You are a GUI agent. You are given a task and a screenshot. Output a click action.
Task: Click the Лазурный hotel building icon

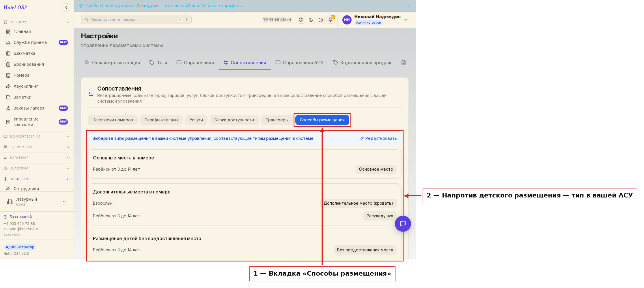10,202
